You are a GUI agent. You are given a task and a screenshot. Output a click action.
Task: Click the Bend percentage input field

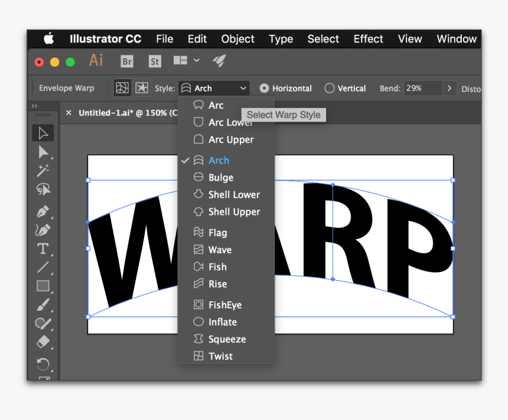pos(424,87)
